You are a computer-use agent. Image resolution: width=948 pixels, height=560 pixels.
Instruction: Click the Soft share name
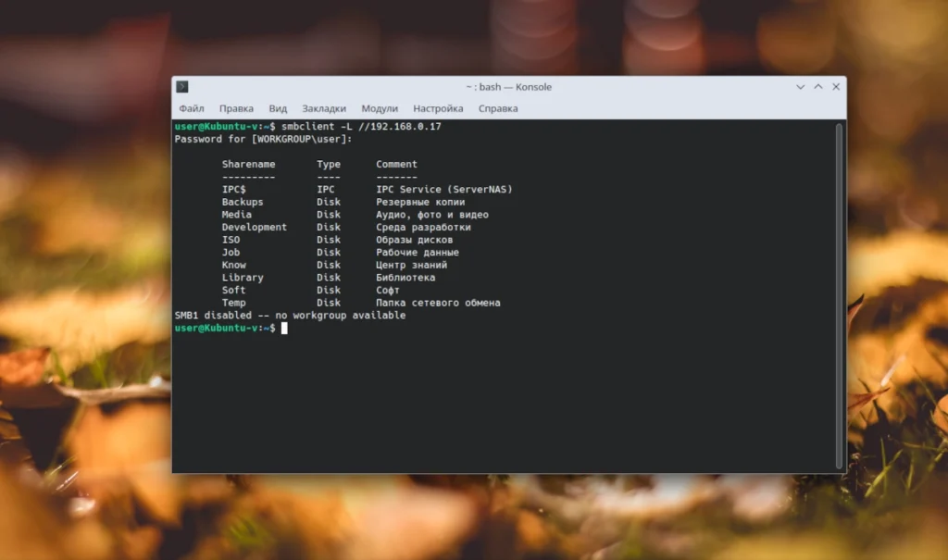[x=234, y=291]
